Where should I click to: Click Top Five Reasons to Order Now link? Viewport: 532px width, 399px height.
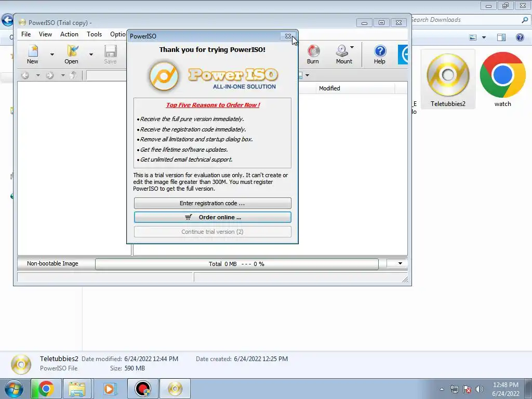212,105
